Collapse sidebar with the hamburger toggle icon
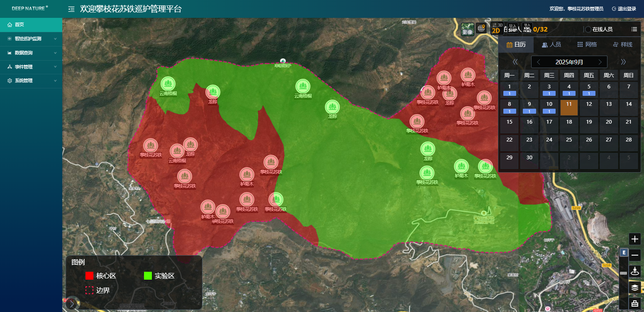 point(71,9)
